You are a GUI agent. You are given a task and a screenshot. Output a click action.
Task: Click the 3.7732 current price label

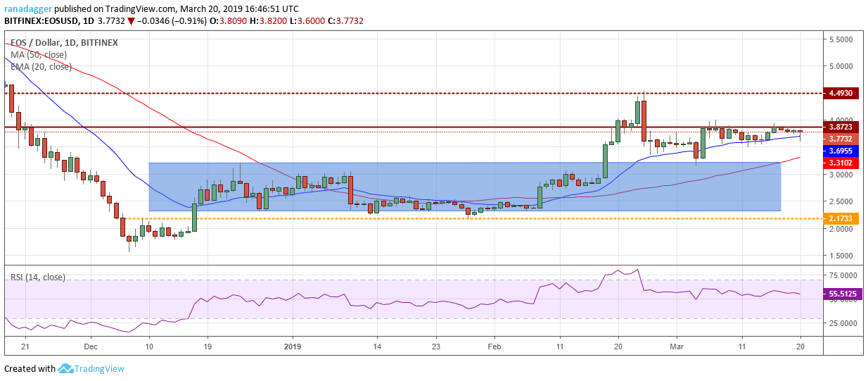pyautogui.click(x=841, y=139)
